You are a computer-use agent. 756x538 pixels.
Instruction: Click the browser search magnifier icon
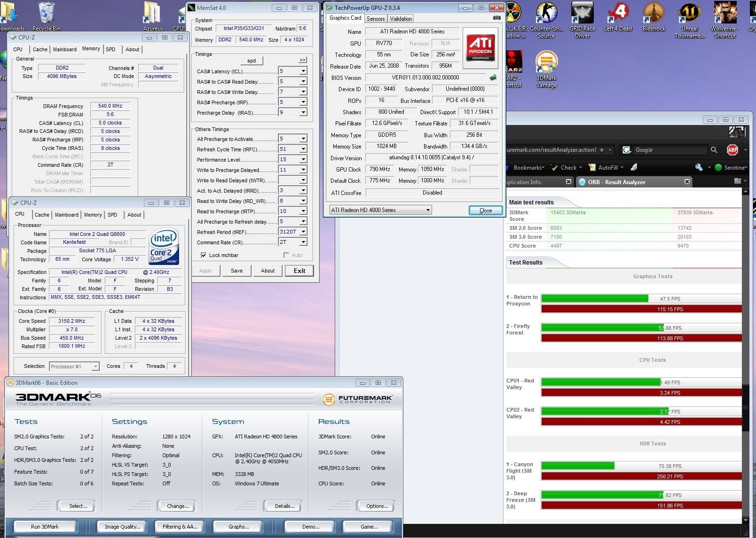(x=714, y=150)
